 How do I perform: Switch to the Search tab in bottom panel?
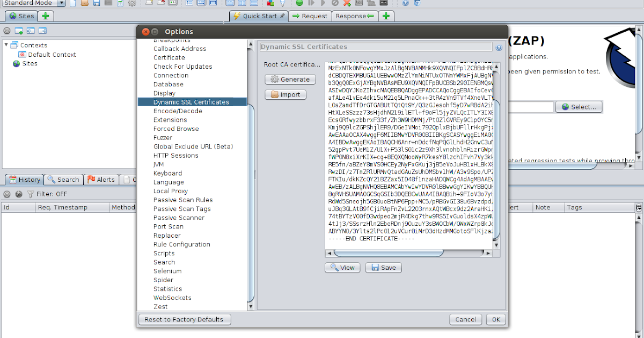pos(63,180)
